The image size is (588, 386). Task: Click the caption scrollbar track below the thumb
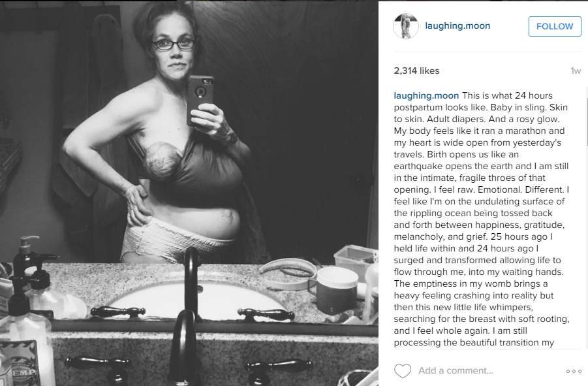pyautogui.click(x=587, y=248)
